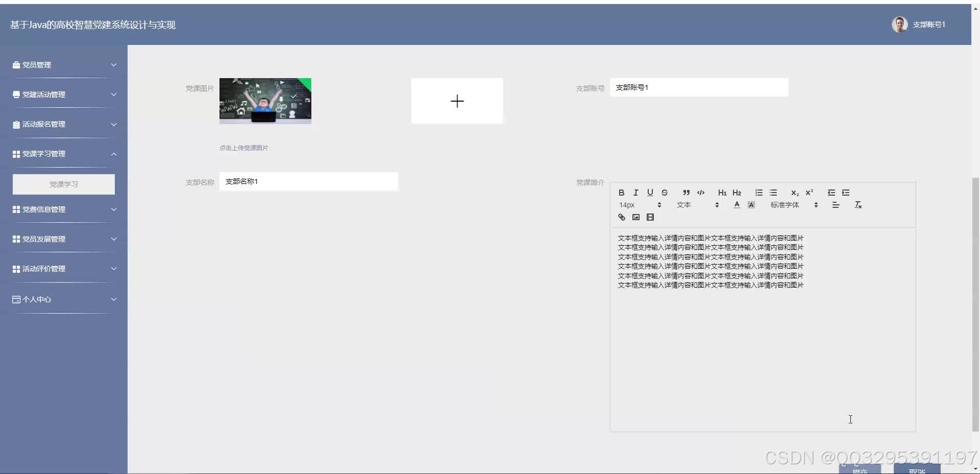
Task: Apply H1 heading format in the editor
Action: point(722,193)
